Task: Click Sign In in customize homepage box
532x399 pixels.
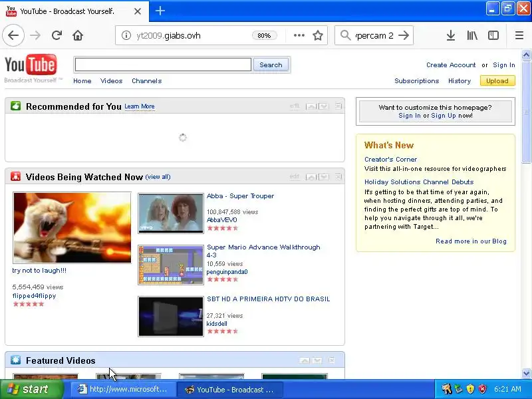Action: tap(410, 115)
